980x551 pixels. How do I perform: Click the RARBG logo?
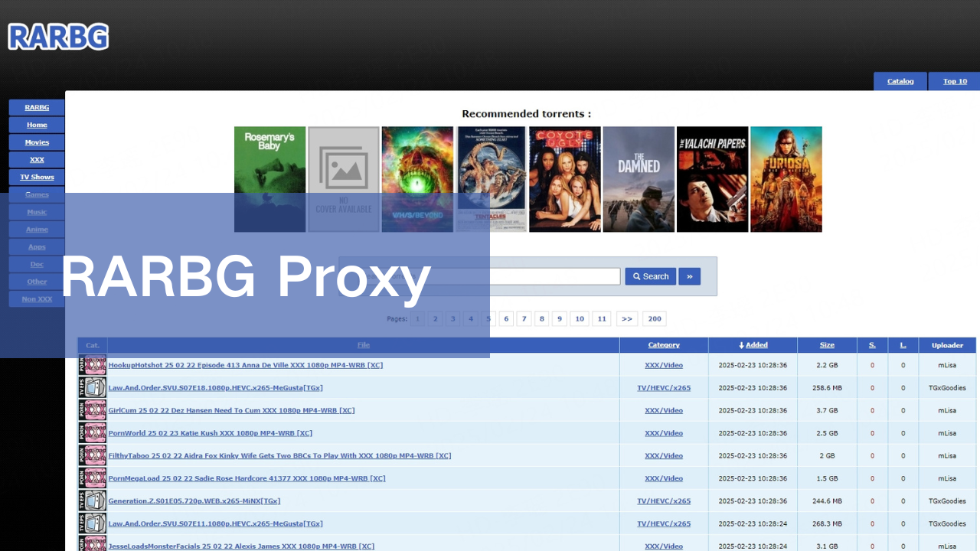[58, 37]
